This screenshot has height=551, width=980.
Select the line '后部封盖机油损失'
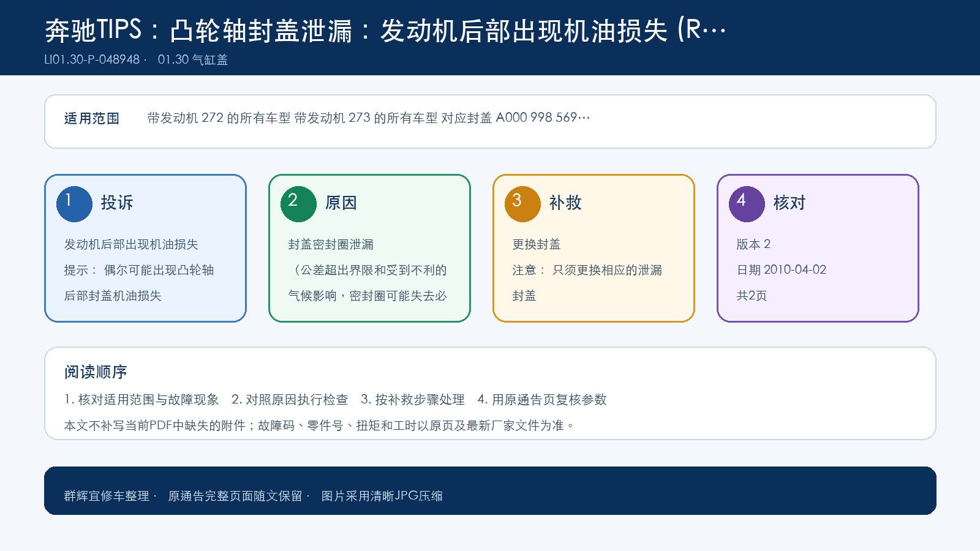click(113, 296)
